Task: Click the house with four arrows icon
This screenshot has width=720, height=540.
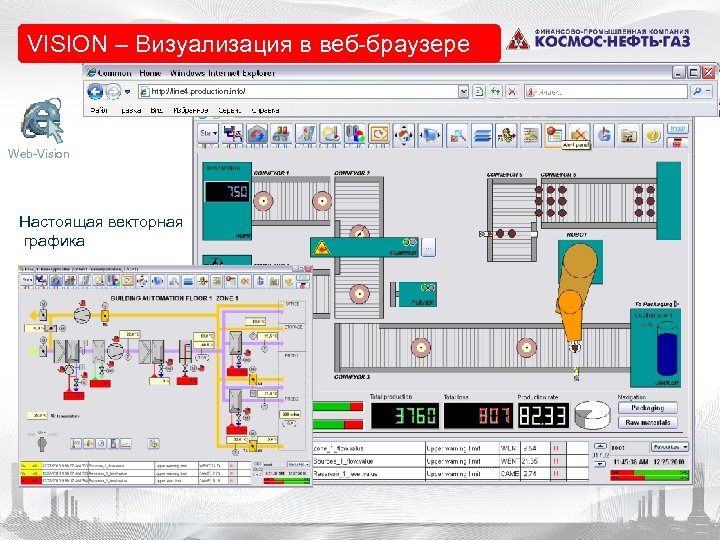Action: click(404, 135)
